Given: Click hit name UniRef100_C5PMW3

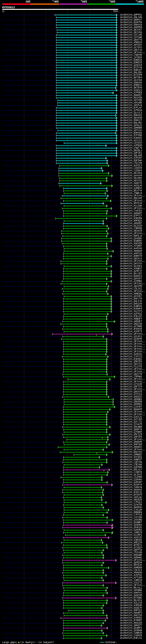Looking at the screenshot, I should [x=131, y=376].
